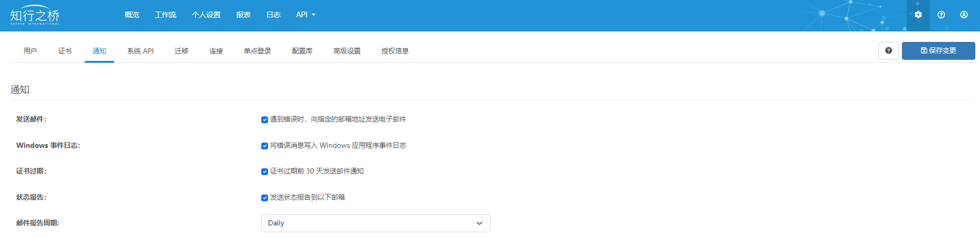Viewport: 980px width, 238px height.
Task: Navigate to 报表 in the top menu
Action: pyautogui.click(x=243, y=15)
